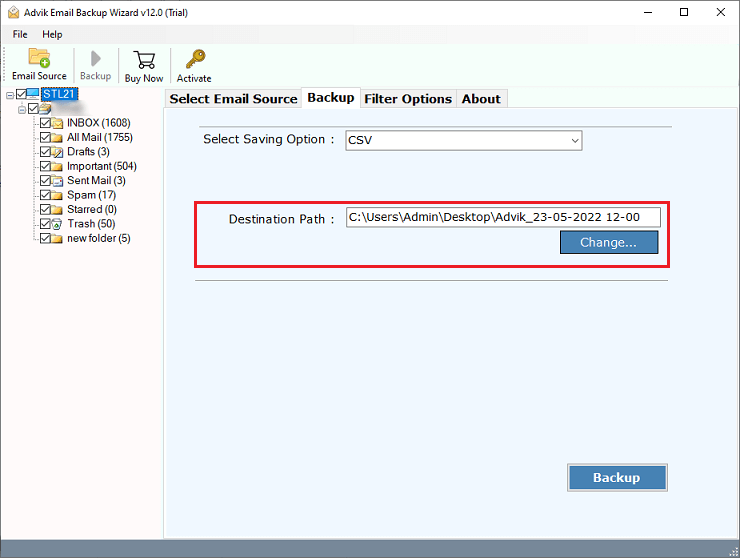Screen dimensions: 740x558
Task: Uncheck the Important (504) checkbox
Action: [x=45, y=166]
